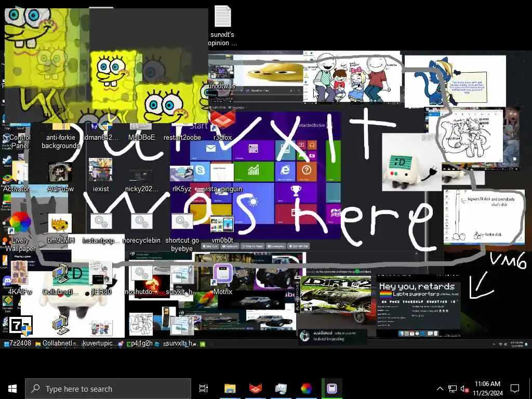This screenshot has height=399, width=532.
Task: Open the Lively Wallpaper desktop shortcut
Action: coord(20,232)
